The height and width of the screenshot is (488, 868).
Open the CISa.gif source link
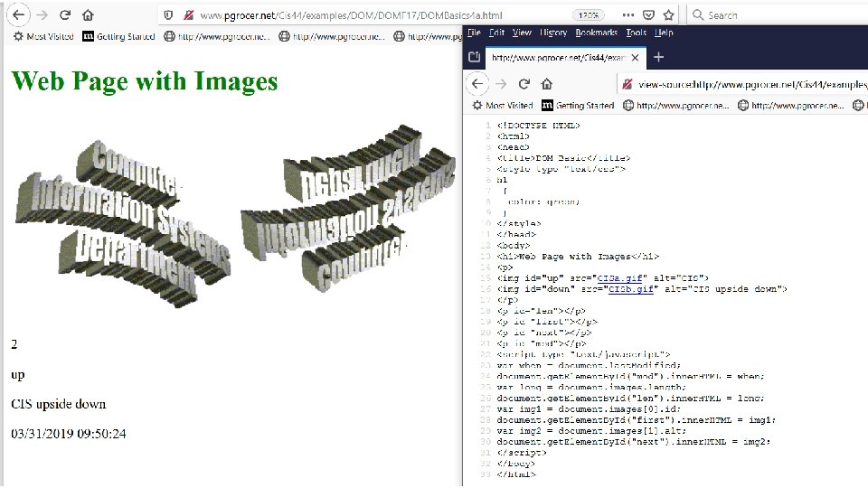(x=620, y=278)
